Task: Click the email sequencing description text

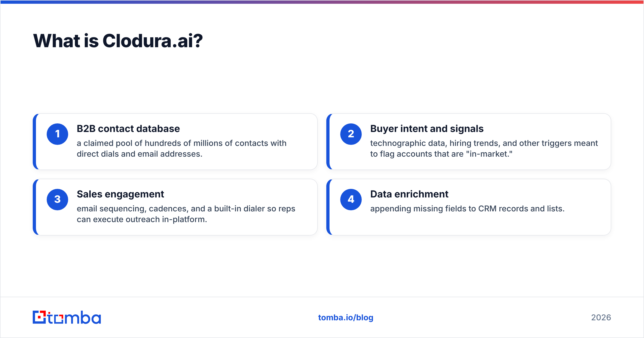Action: click(186, 214)
